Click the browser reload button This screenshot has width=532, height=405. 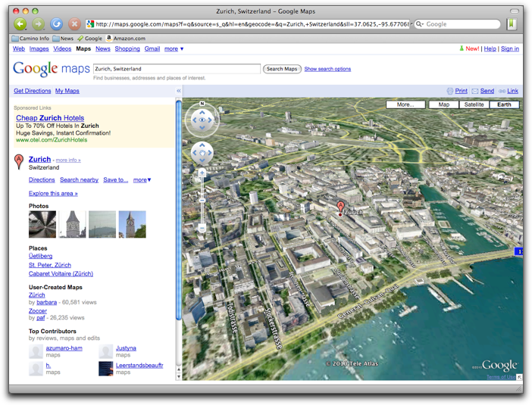click(x=57, y=24)
